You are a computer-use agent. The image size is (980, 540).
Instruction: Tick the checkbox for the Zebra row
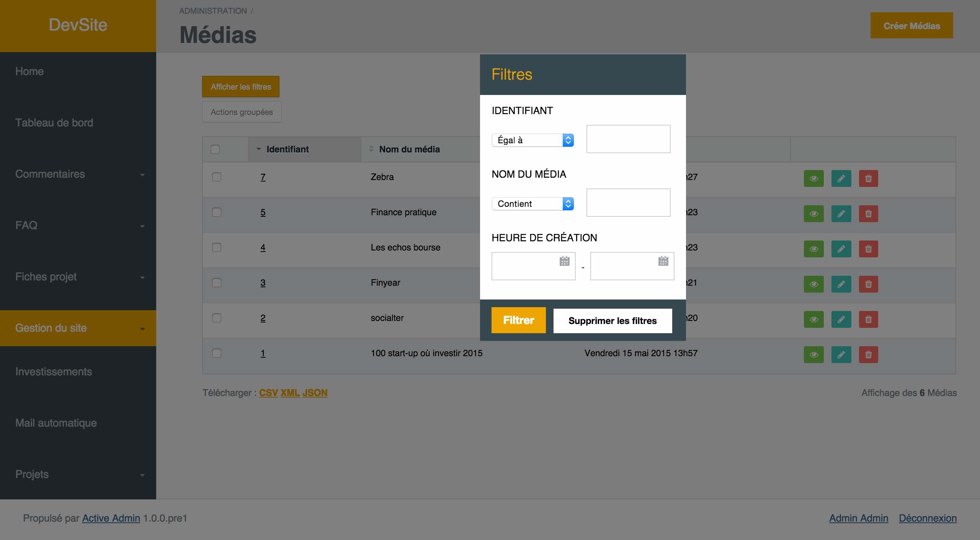(217, 177)
